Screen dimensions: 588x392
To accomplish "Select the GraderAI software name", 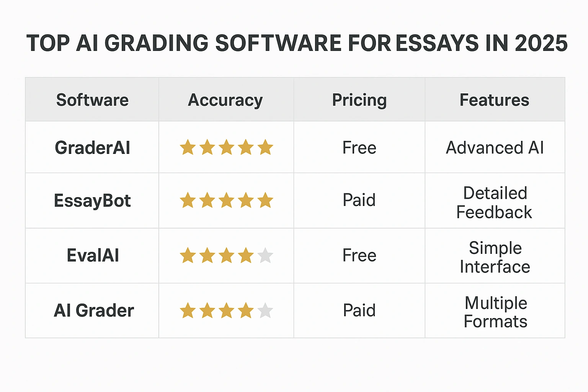I will coord(92,148).
